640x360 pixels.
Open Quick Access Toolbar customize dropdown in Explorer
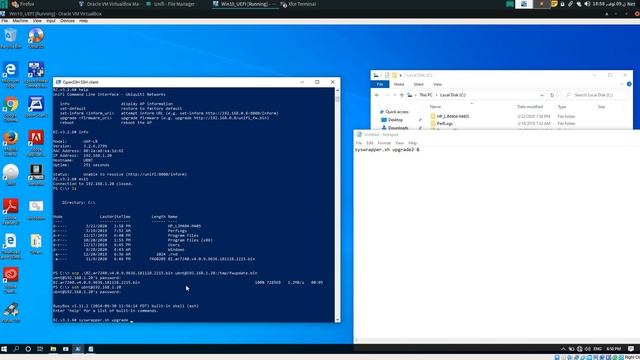401,75
